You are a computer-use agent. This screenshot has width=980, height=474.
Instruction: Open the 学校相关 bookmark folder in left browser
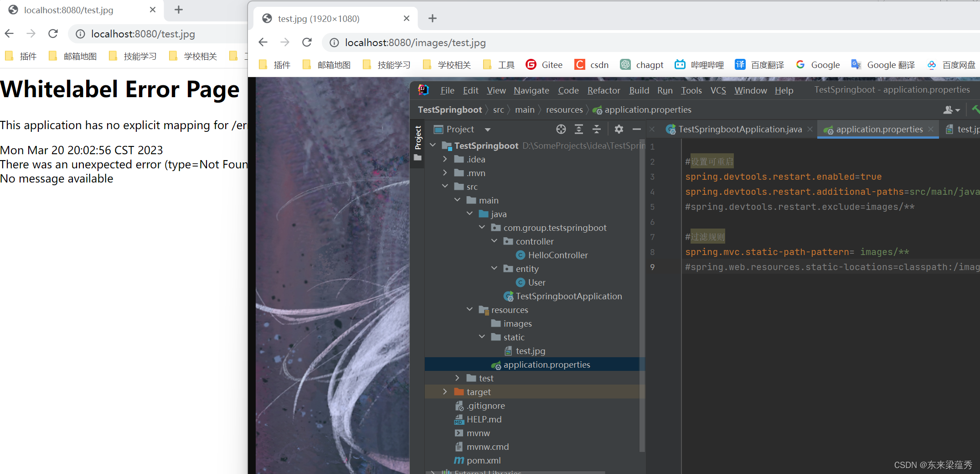[x=193, y=56]
